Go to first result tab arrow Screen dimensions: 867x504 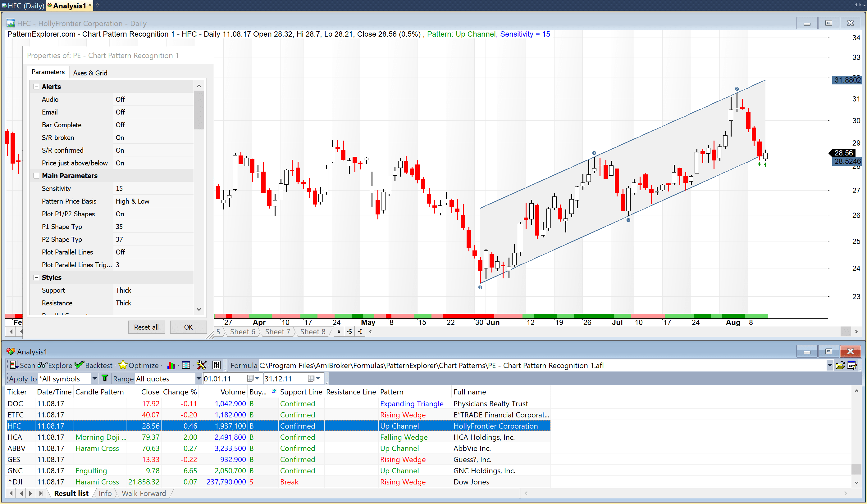click(11, 493)
